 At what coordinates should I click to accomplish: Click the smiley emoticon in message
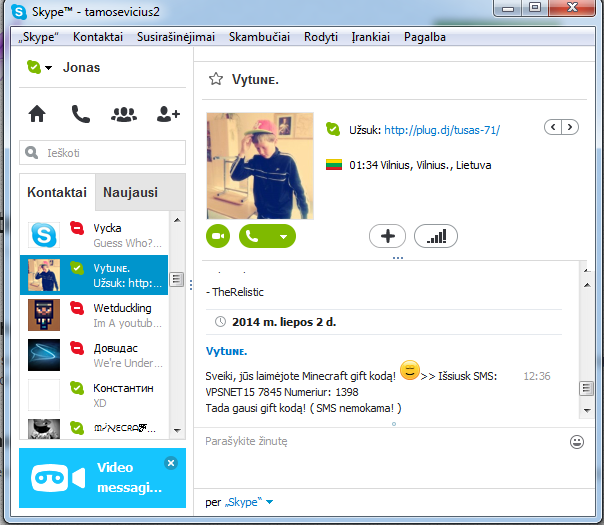coord(409,371)
